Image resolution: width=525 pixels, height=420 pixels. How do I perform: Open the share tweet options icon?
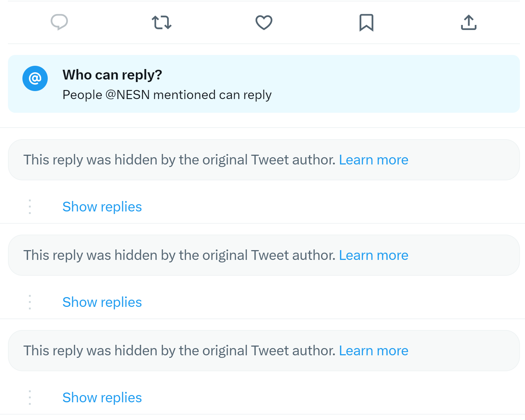[469, 22]
